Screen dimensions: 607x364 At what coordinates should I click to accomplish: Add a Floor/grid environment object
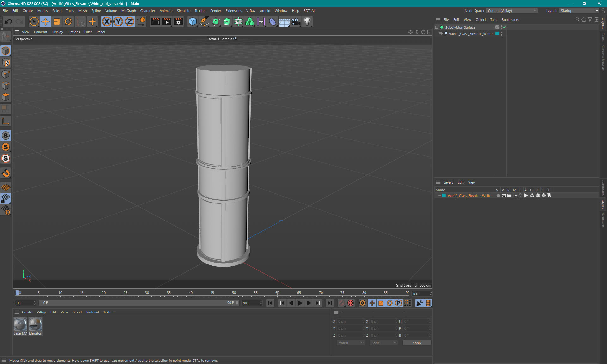pos(284,21)
